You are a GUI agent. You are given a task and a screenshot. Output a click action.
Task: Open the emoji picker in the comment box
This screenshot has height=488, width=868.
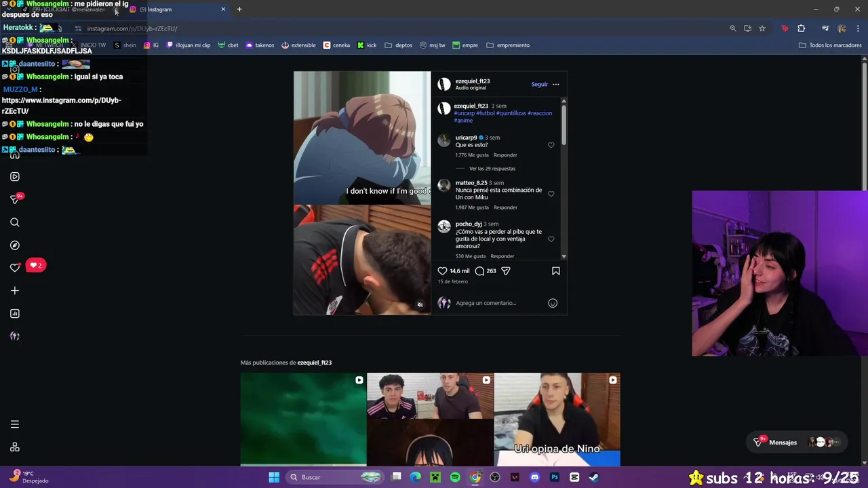553,303
